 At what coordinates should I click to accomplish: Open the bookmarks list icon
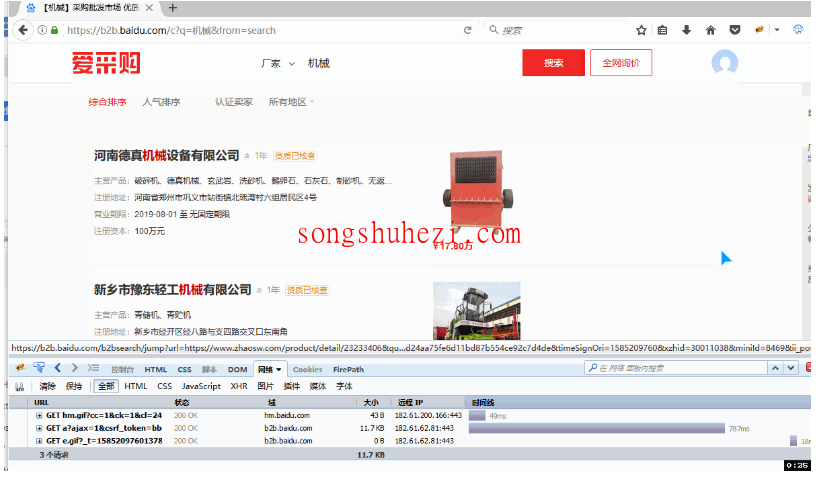[662, 30]
